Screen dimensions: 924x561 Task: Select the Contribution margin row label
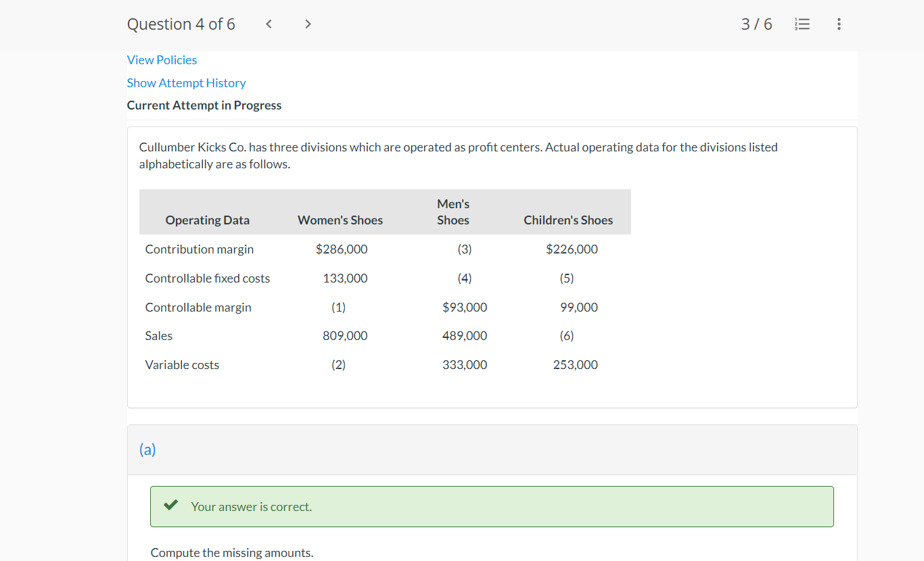[200, 249]
